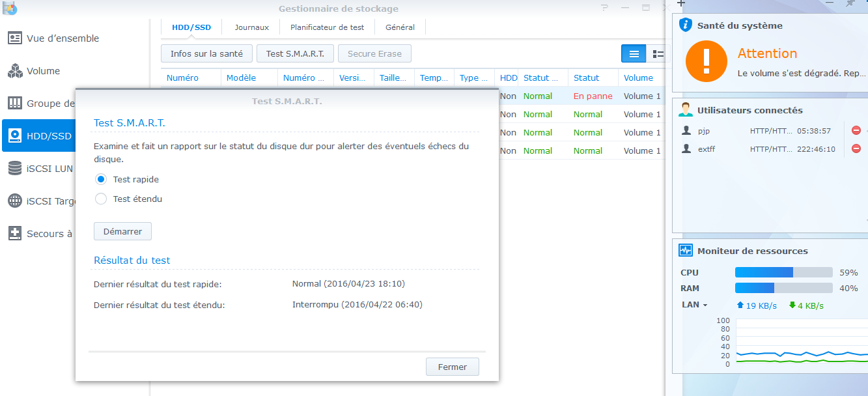Screen dimensions: 868x396
Task: Click the Statut column header
Action: [x=586, y=78]
